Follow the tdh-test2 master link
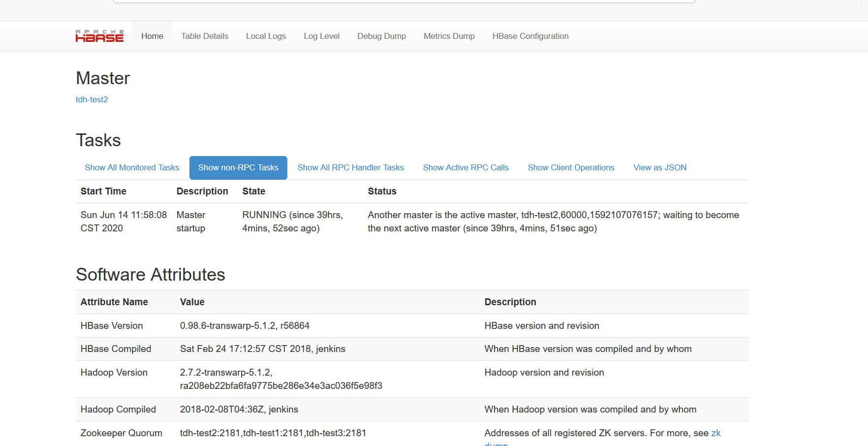Screen dimensions: 868x446 [92, 99]
